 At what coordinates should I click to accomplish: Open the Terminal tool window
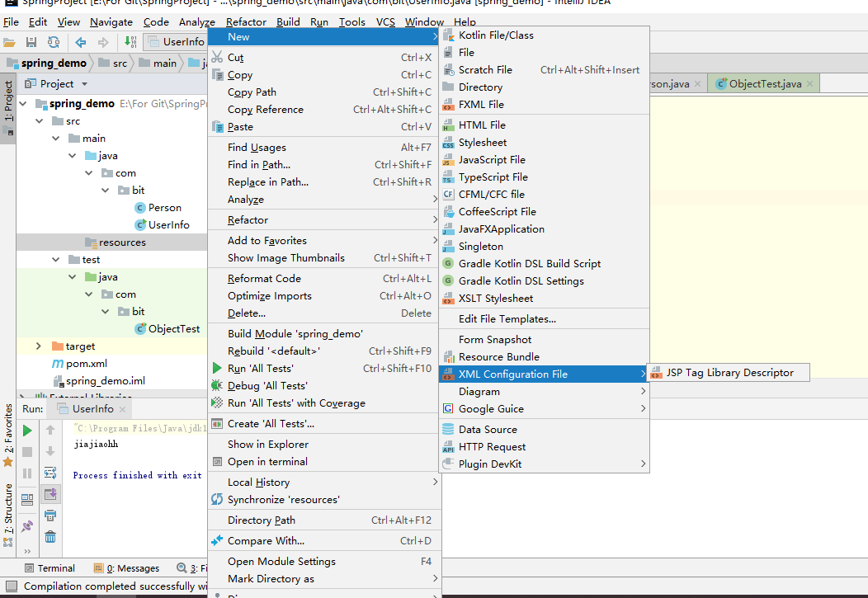coord(50,568)
